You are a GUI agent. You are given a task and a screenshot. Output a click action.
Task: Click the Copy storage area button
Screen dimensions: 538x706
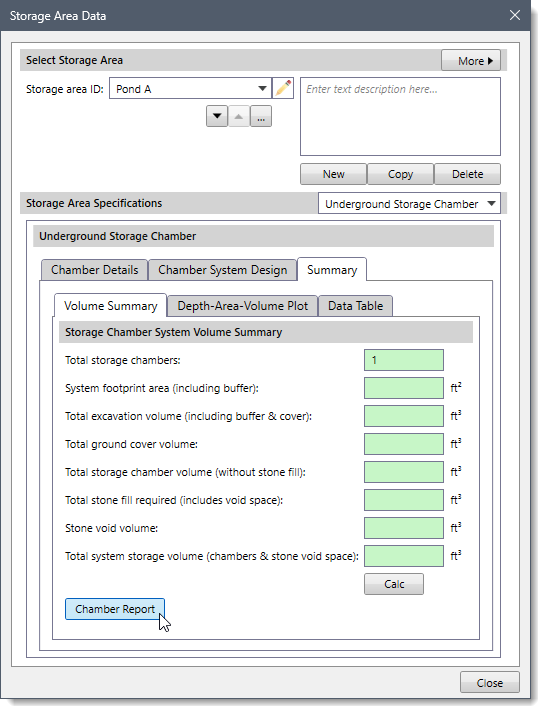pyautogui.click(x=400, y=174)
